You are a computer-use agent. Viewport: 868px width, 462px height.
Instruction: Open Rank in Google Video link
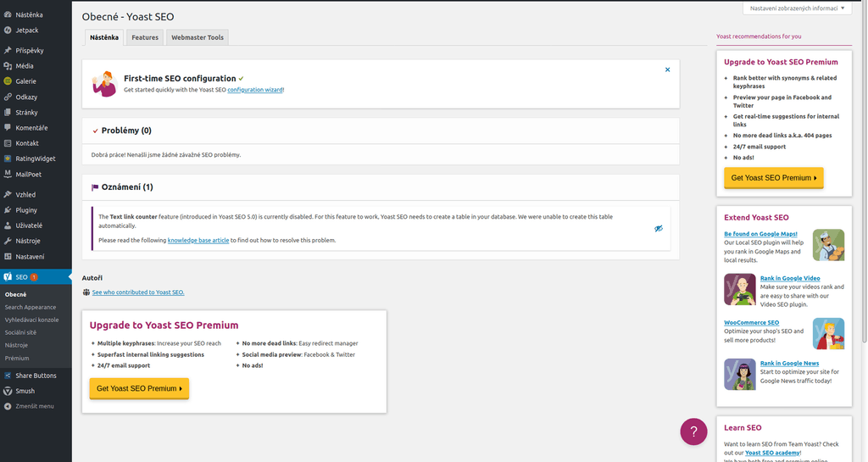(x=790, y=278)
